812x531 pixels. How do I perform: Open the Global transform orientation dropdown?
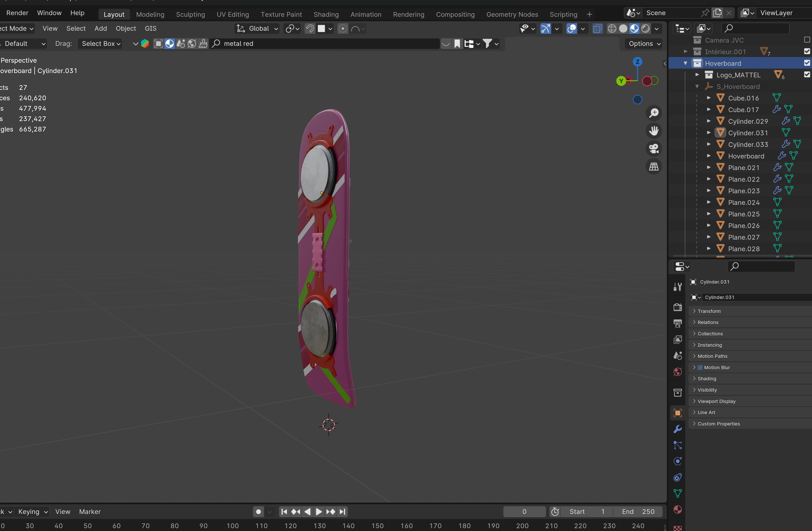257,29
